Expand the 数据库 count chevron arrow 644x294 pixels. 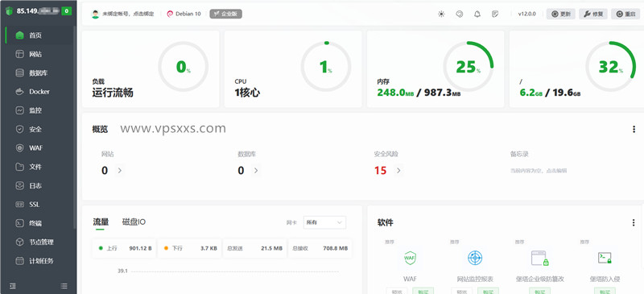click(x=256, y=170)
